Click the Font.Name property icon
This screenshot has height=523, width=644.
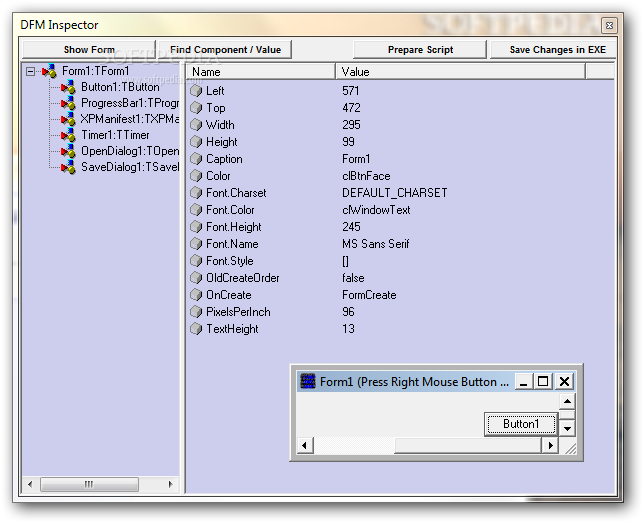196,244
